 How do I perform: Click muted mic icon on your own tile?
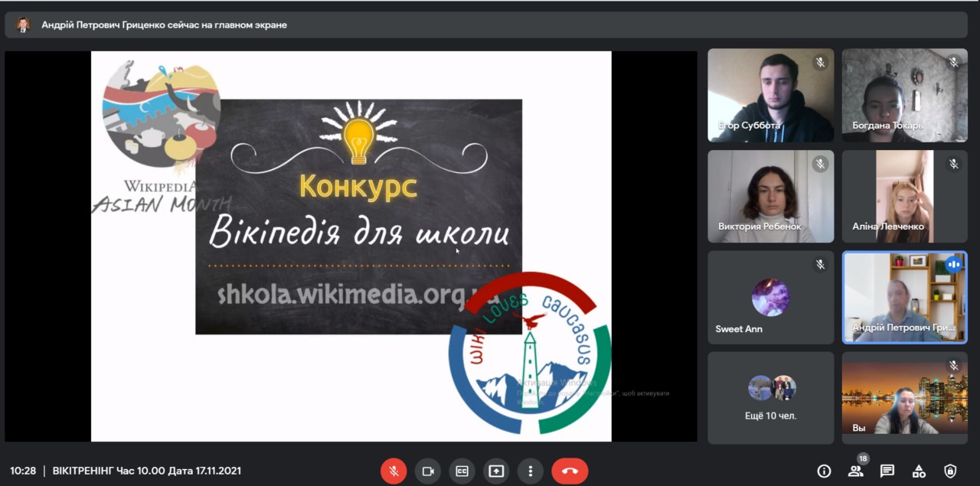pyautogui.click(x=954, y=366)
